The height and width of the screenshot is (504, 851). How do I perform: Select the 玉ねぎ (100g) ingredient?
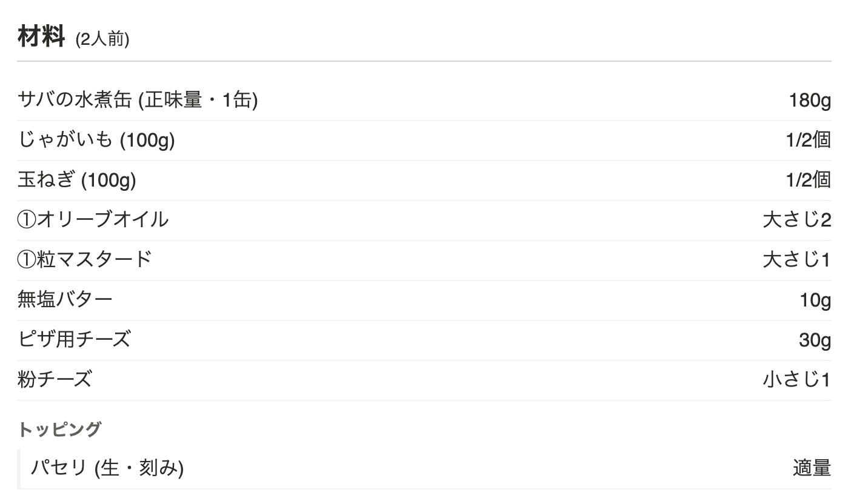(77, 180)
